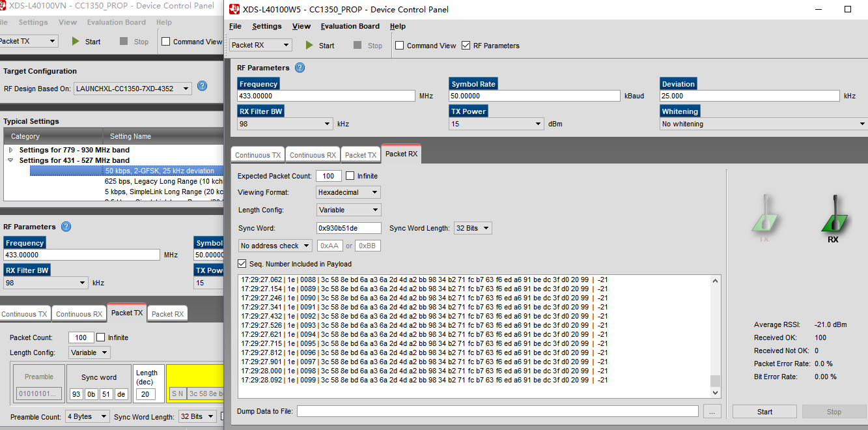This screenshot has width=868, height=430.
Task: Open the Whitening dropdown
Action: coord(861,123)
